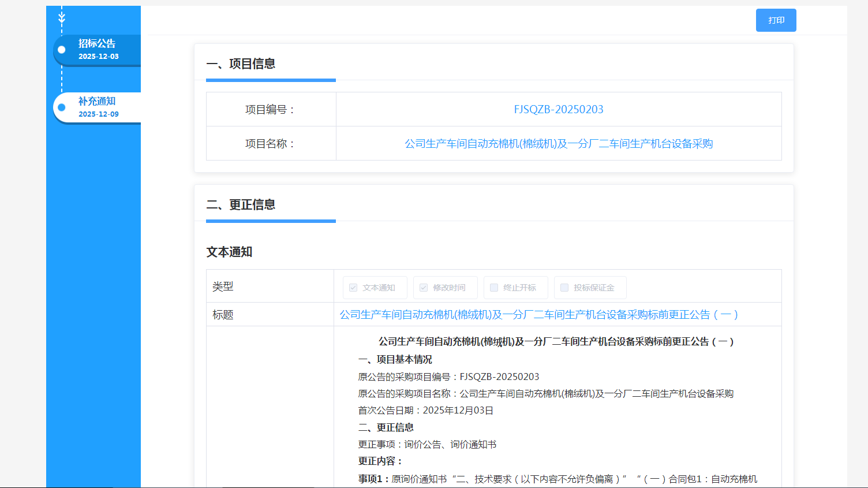Switch to the 招标公告 timeline tab
This screenshot has height=488, width=868.
click(98, 50)
